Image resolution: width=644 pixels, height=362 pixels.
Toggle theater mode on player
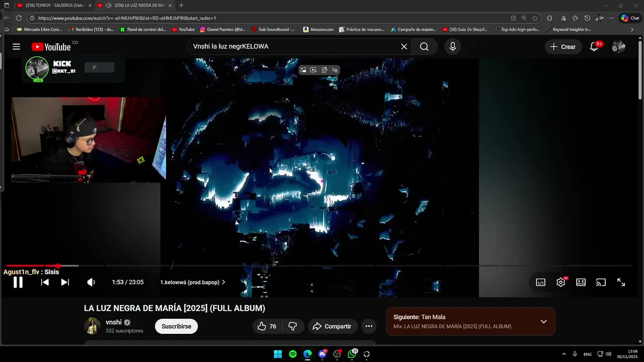581,282
